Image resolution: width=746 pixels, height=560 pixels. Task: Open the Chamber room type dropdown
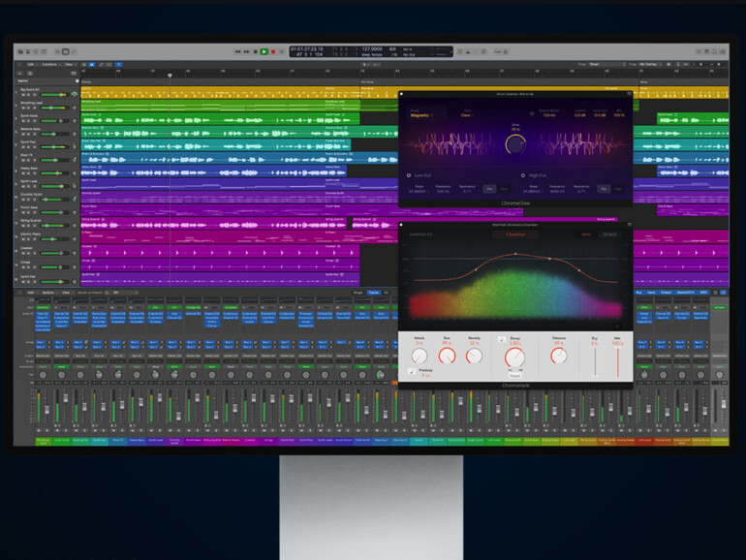[x=513, y=233]
